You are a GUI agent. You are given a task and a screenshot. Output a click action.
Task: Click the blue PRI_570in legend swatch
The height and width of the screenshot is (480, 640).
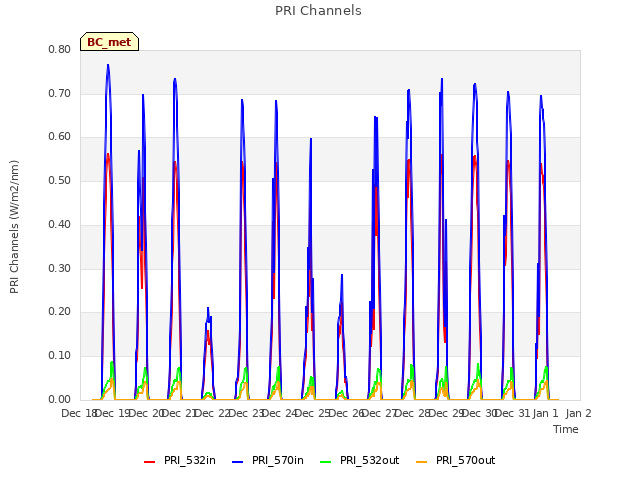coord(238,462)
